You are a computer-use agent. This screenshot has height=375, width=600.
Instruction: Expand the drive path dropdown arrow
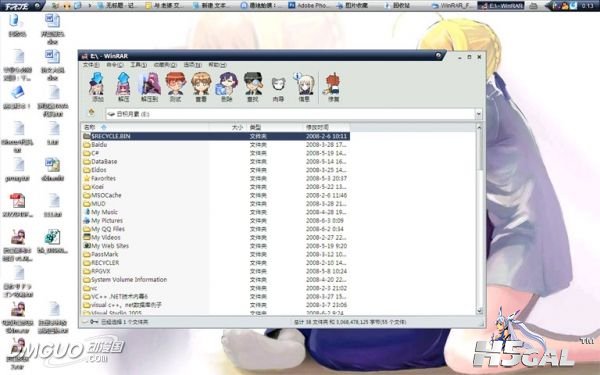click(x=478, y=114)
